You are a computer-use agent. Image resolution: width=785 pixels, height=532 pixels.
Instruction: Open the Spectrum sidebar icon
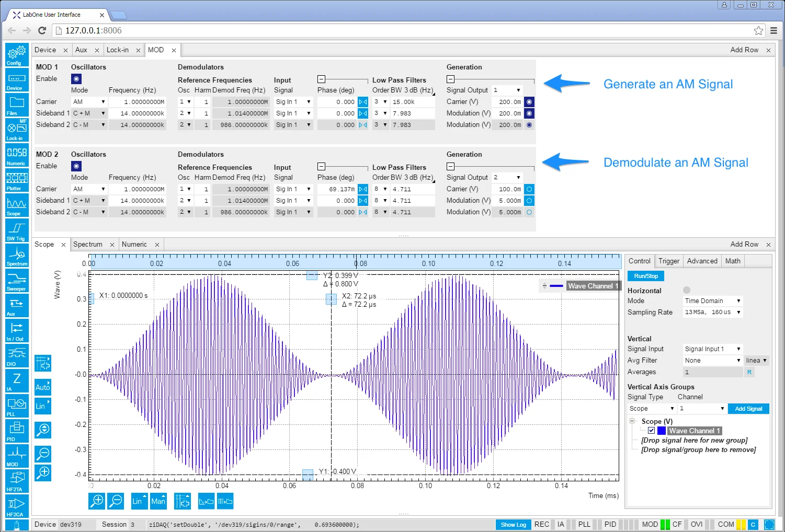17,256
